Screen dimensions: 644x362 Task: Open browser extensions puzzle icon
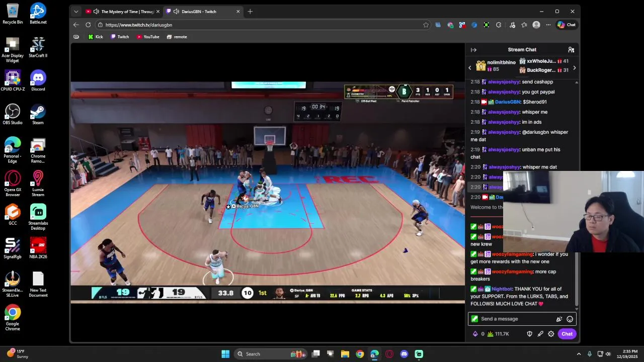(499, 25)
